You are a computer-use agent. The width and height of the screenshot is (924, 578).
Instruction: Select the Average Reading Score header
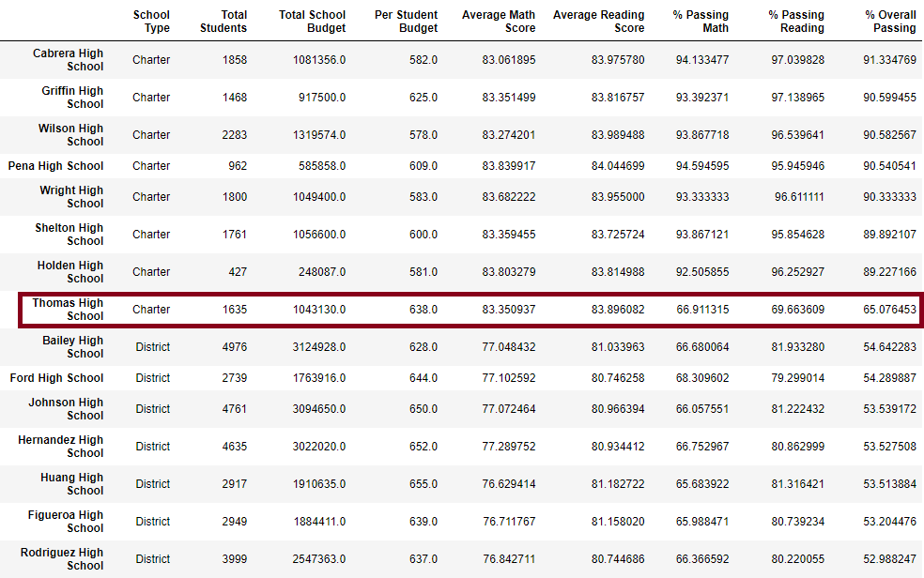(x=599, y=22)
